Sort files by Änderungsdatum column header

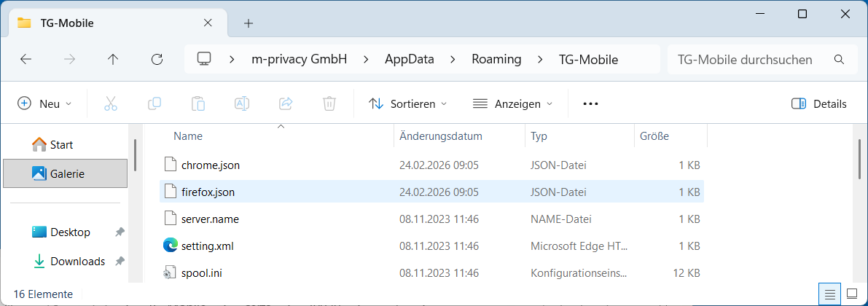click(x=441, y=136)
